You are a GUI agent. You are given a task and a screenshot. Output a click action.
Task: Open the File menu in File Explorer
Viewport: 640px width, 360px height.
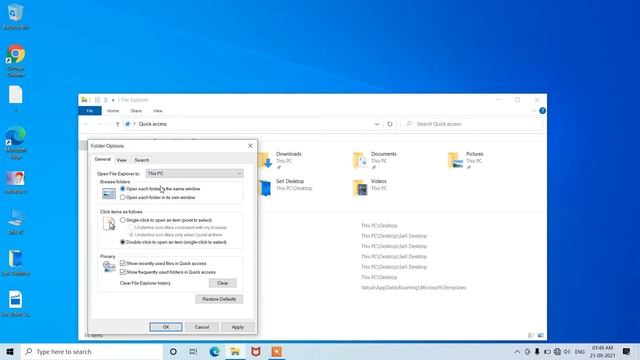point(90,111)
